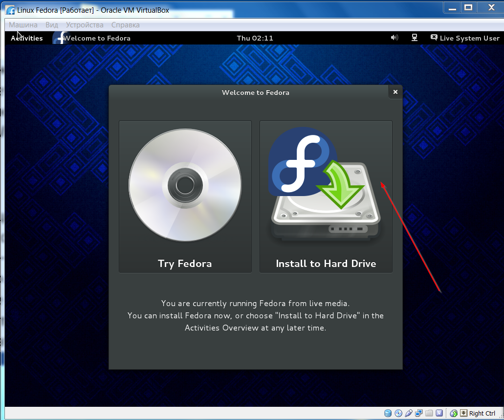504x420 pixels.
Task: Choose the Try Fedora option
Action: coord(185,197)
